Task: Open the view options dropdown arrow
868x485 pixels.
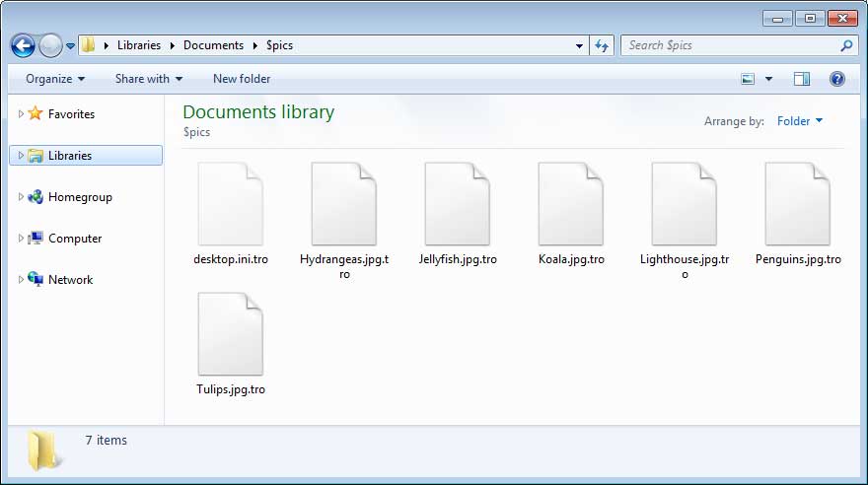Action: pos(769,79)
